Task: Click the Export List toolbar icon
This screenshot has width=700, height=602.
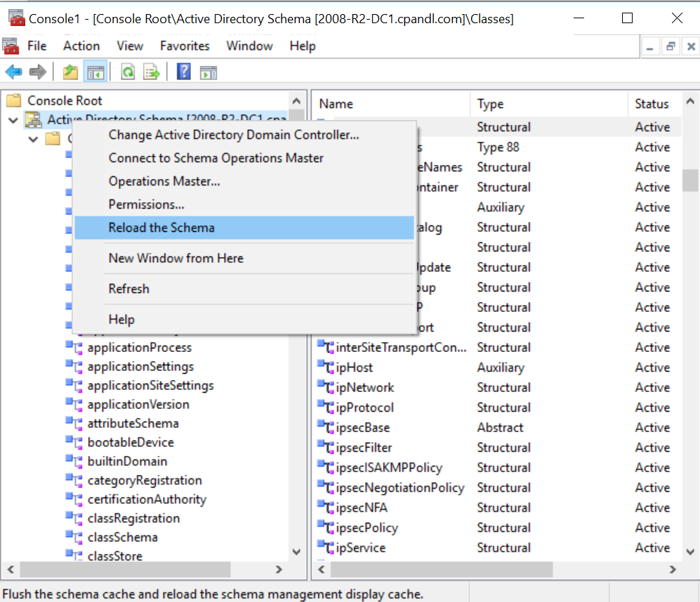Action: click(152, 72)
